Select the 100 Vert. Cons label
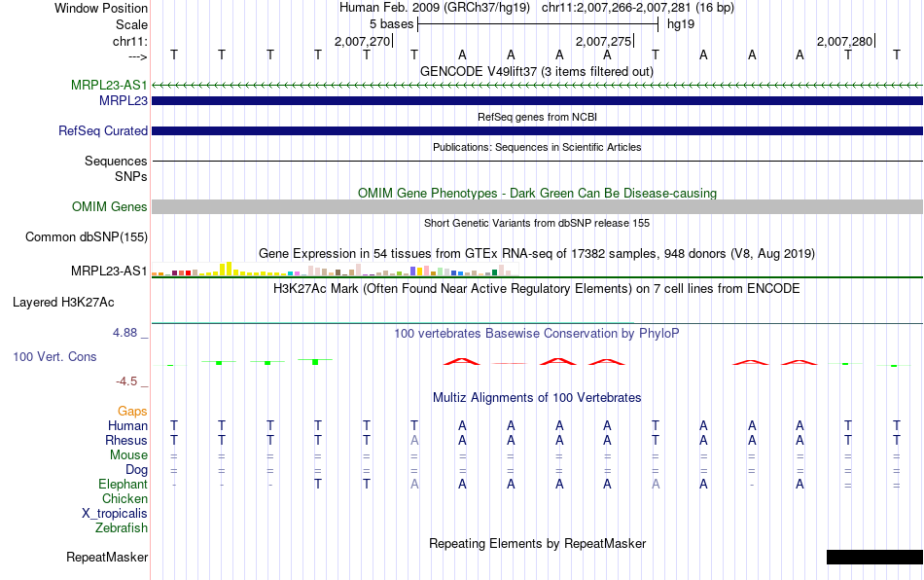Viewport: 924px width, 580px height. point(54,356)
